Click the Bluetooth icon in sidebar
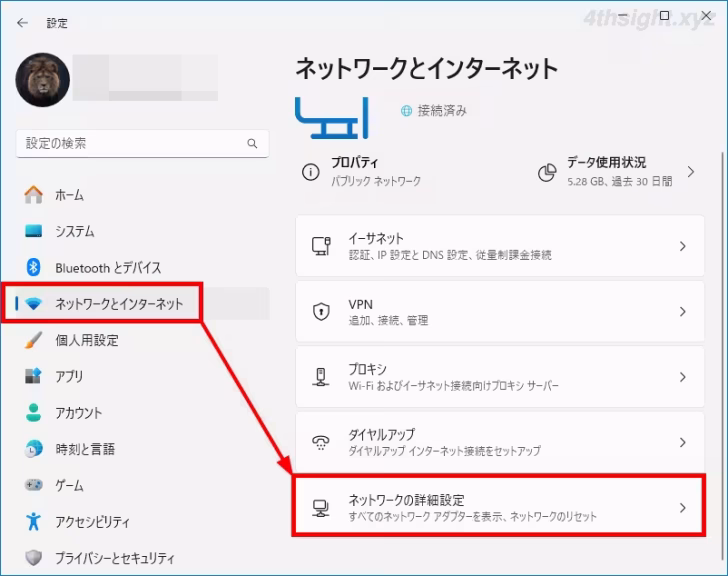728x576 pixels. [x=33, y=267]
